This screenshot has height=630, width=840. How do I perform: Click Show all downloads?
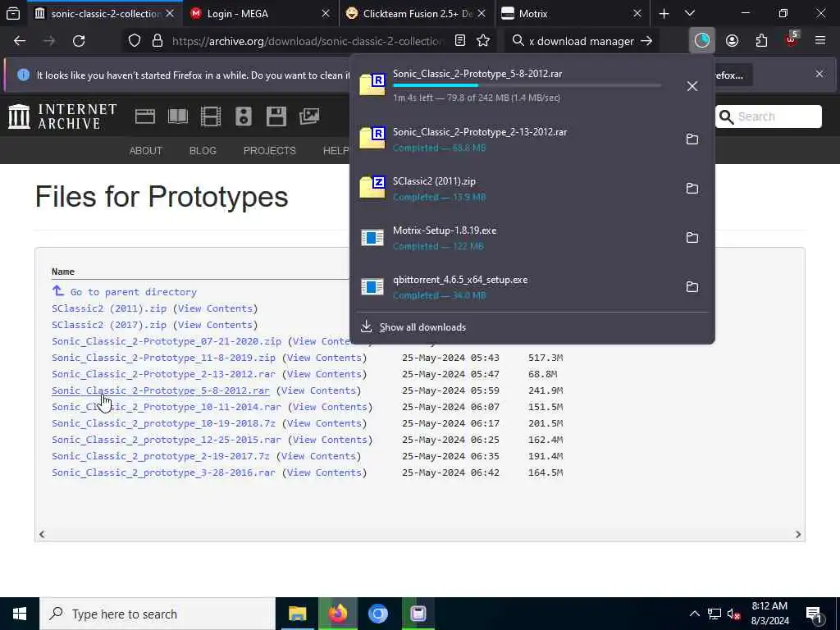point(422,326)
